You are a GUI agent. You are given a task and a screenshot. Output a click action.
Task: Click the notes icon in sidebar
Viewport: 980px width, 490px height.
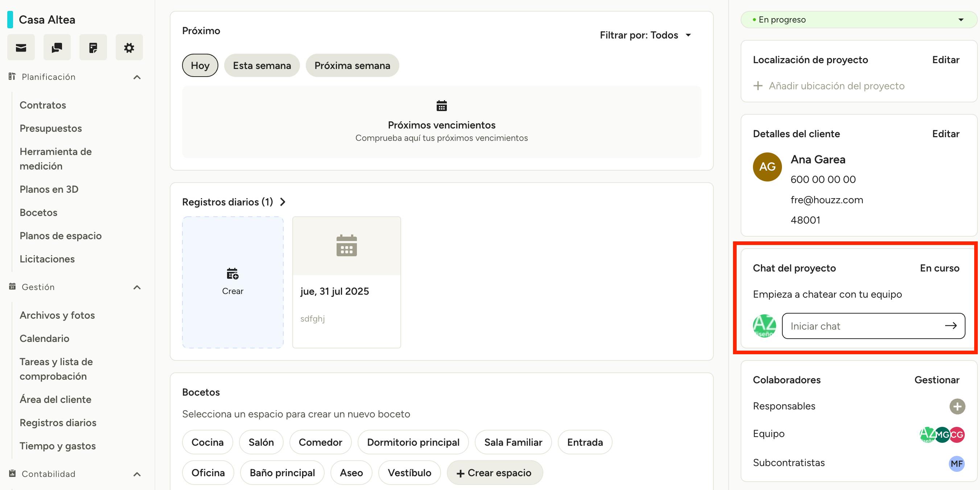[x=93, y=48]
